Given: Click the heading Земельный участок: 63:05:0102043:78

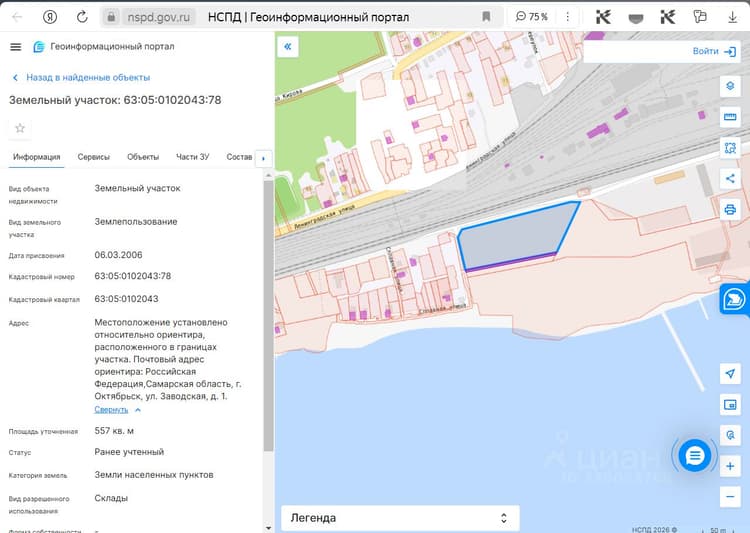Looking at the screenshot, I should [115, 100].
